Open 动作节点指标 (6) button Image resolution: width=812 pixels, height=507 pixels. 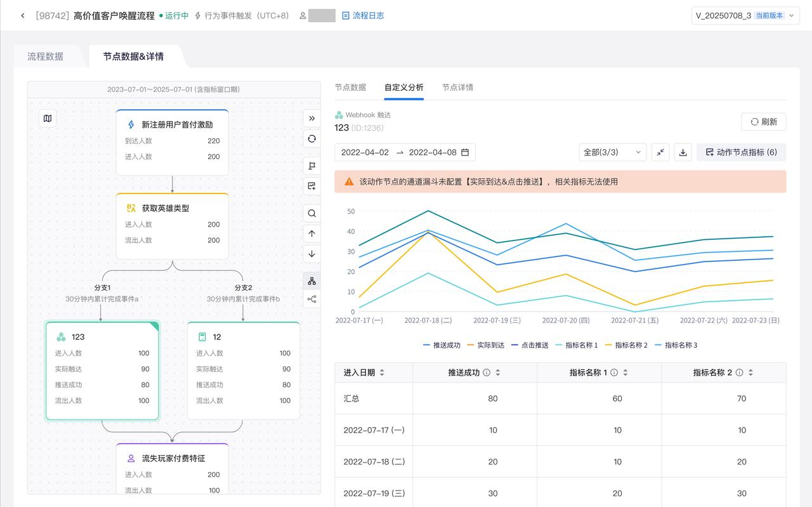click(742, 152)
